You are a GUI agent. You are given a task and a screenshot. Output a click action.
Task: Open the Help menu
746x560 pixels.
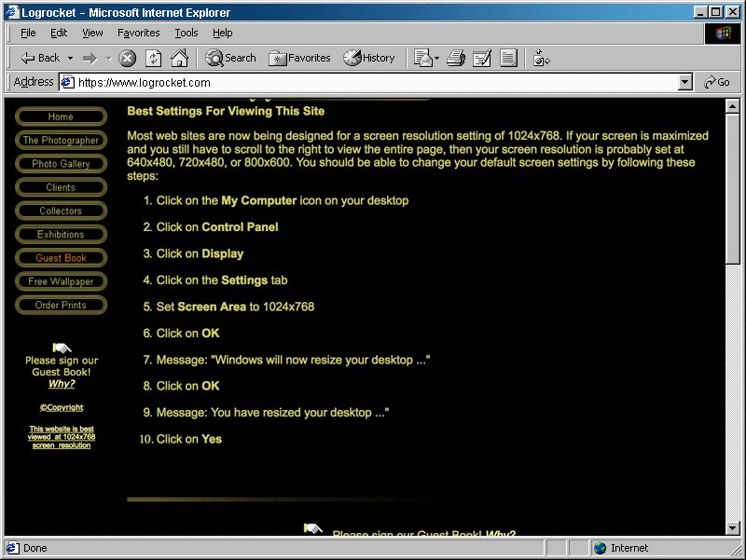pos(222,33)
